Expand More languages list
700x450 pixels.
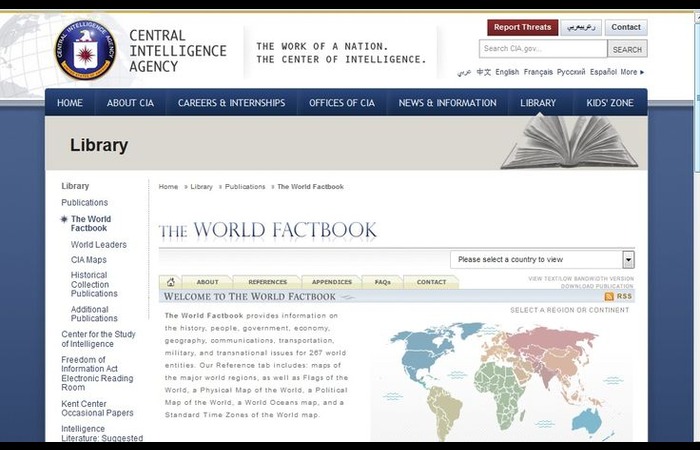[x=632, y=72]
